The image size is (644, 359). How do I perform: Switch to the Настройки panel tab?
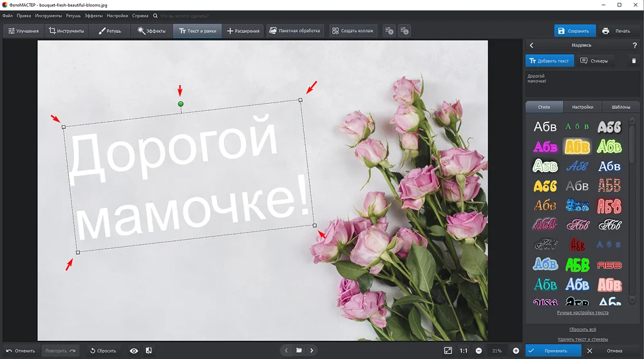click(x=582, y=107)
